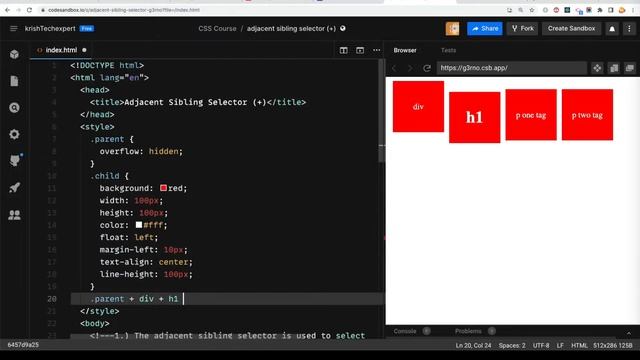Click the CSS Course folder link
This screenshot has width=640, height=360.
217,29
